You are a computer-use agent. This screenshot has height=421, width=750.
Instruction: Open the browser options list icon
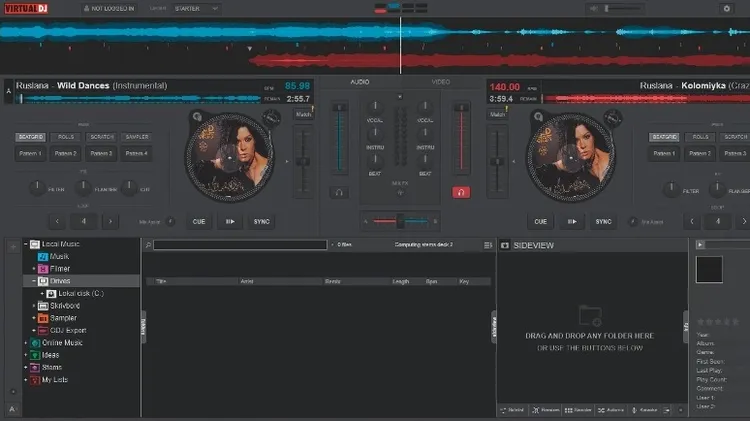(x=487, y=245)
